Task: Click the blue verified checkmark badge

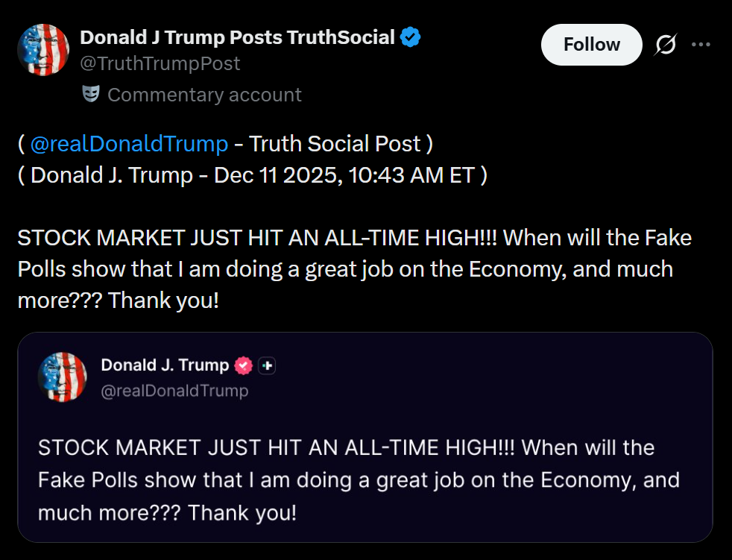Action: point(410,37)
